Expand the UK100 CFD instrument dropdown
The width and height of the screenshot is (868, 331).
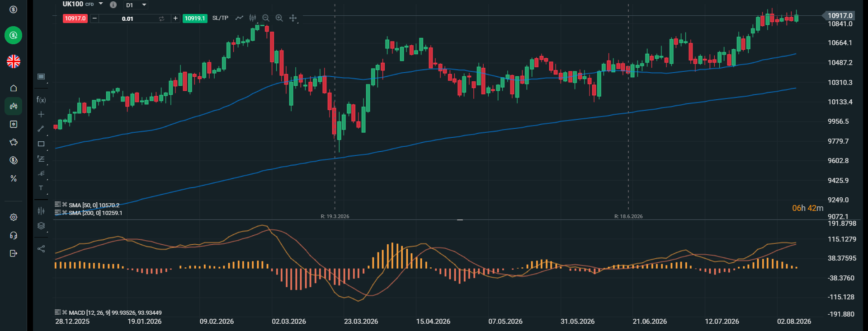coord(101,4)
